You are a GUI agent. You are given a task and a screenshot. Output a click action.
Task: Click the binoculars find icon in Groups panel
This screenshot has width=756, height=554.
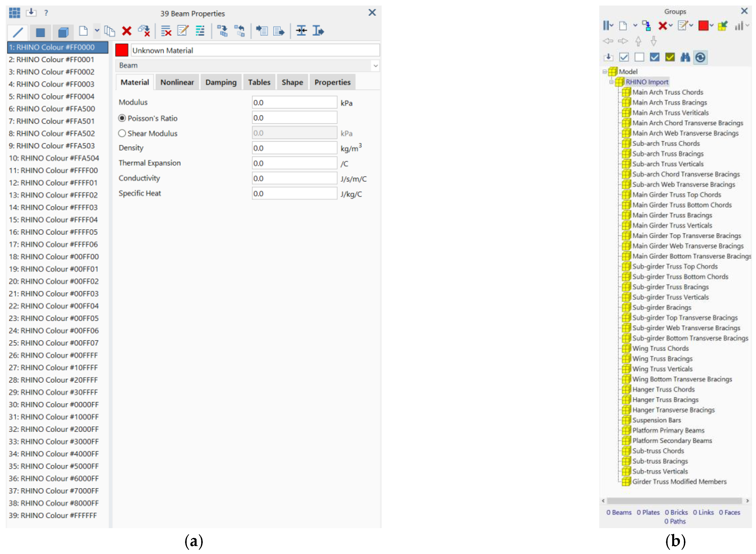coord(685,57)
